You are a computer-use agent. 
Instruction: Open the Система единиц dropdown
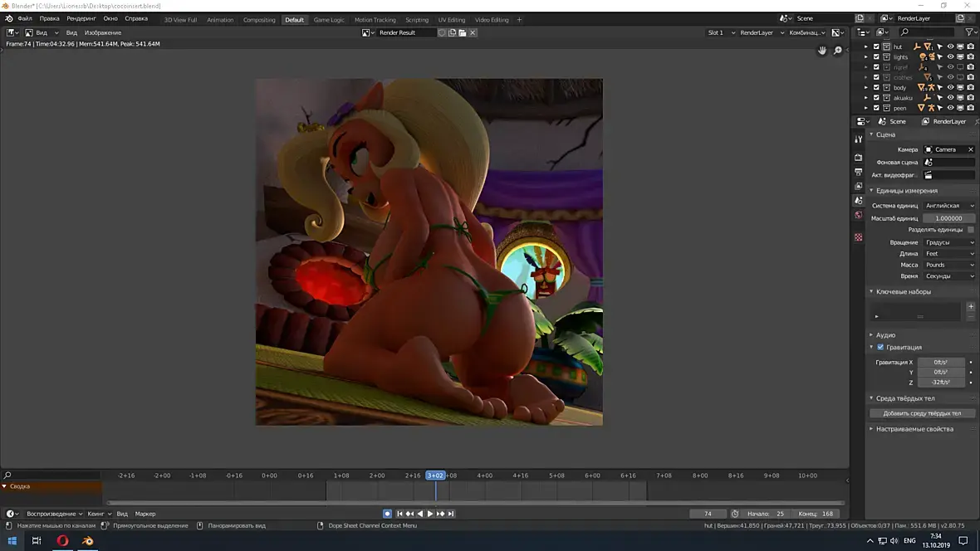[x=949, y=206]
